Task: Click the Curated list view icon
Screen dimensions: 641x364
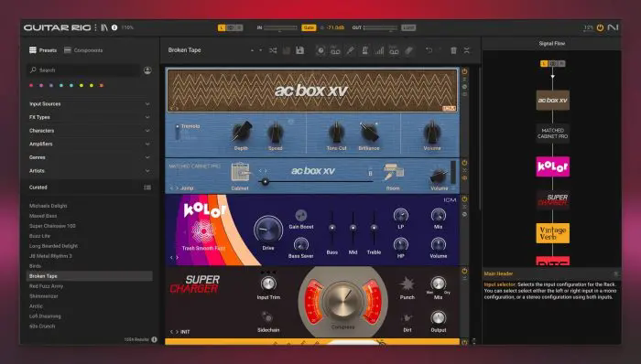Action: pyautogui.click(x=147, y=187)
